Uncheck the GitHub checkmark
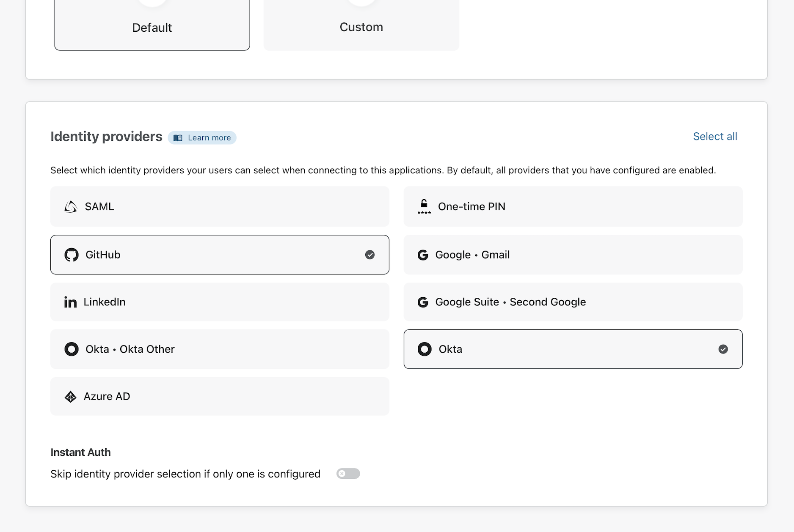Viewport: 794px width, 532px height. pos(369,255)
